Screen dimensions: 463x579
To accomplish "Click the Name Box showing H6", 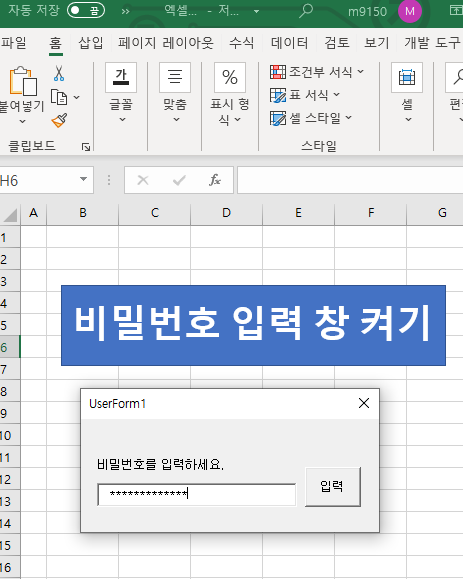I will [x=39, y=180].
